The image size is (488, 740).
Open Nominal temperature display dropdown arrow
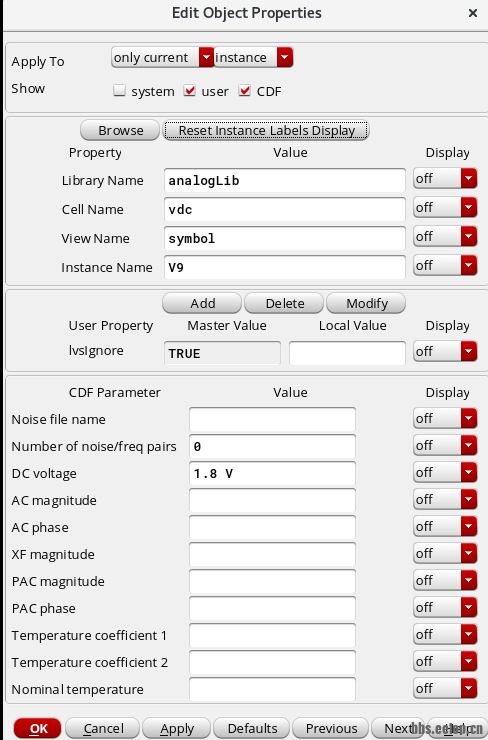469,689
